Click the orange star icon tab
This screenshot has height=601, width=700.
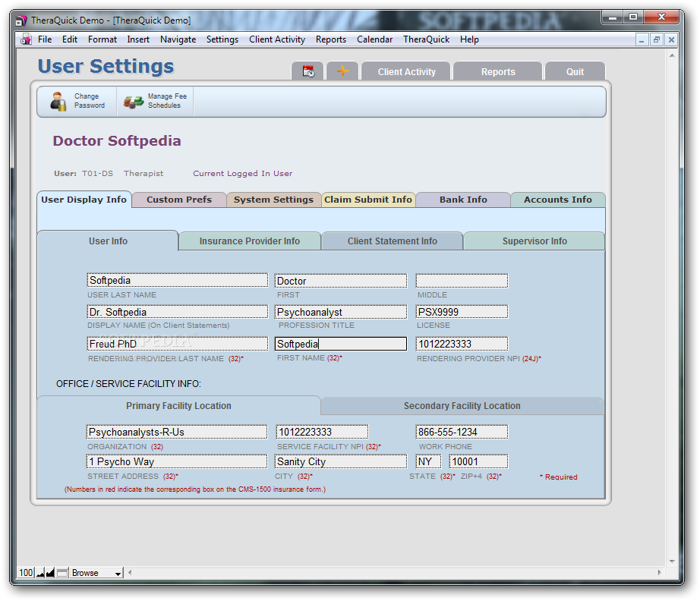pyautogui.click(x=342, y=71)
